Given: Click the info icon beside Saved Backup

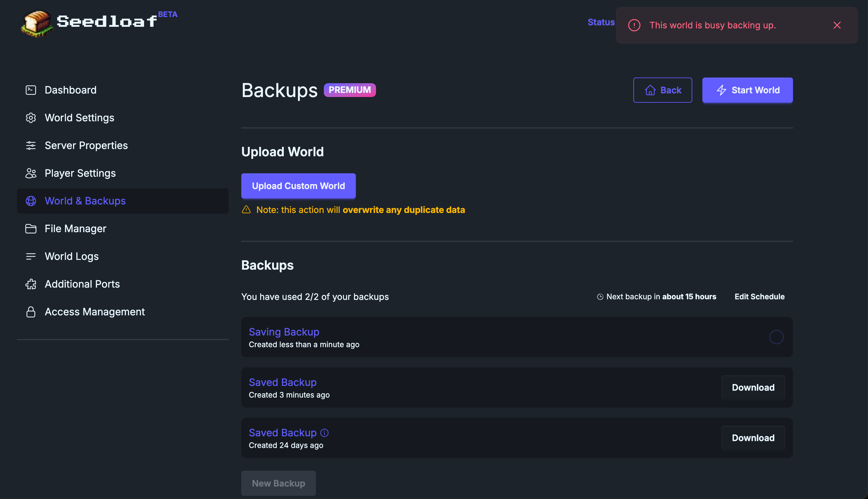Looking at the screenshot, I should coord(324,433).
